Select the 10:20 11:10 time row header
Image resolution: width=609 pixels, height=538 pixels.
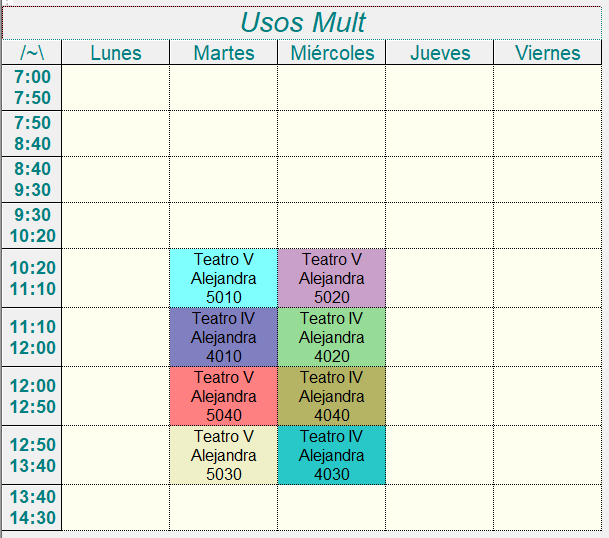tap(32, 278)
